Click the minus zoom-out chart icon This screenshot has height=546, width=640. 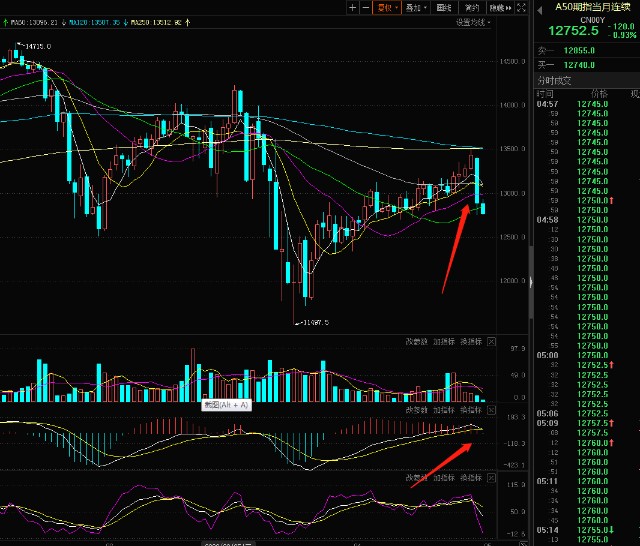pyautogui.click(x=365, y=7)
